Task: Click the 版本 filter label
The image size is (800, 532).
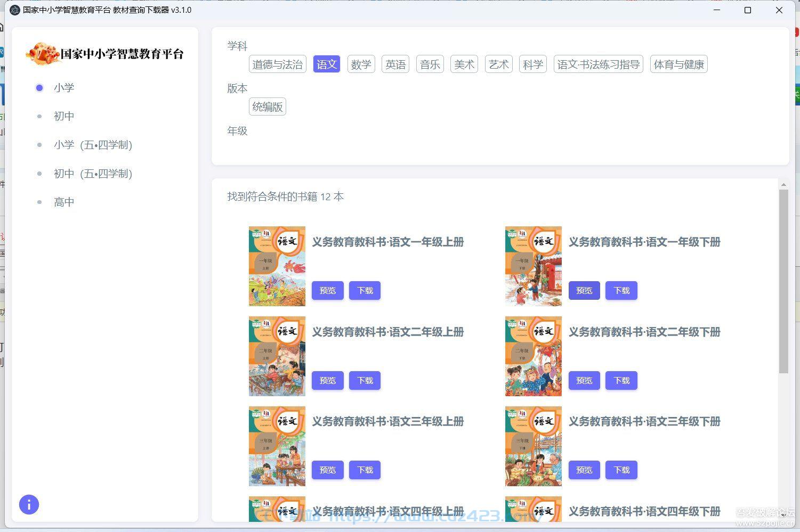Action: (x=237, y=88)
